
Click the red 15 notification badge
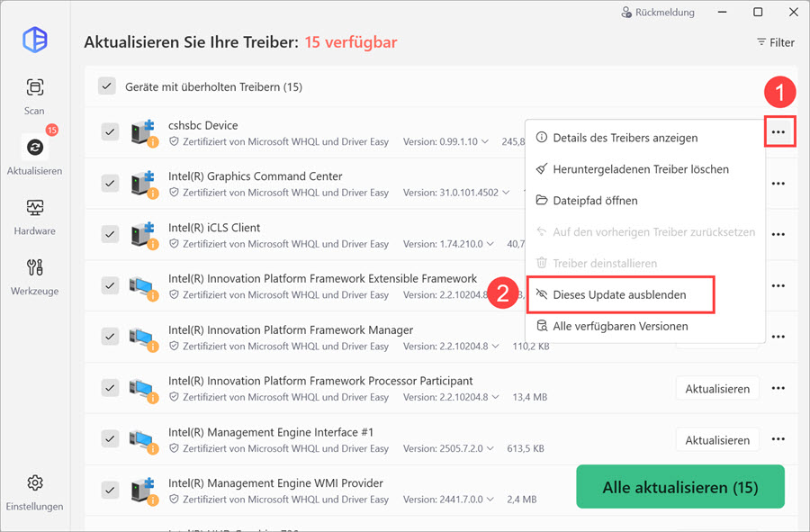click(x=51, y=130)
